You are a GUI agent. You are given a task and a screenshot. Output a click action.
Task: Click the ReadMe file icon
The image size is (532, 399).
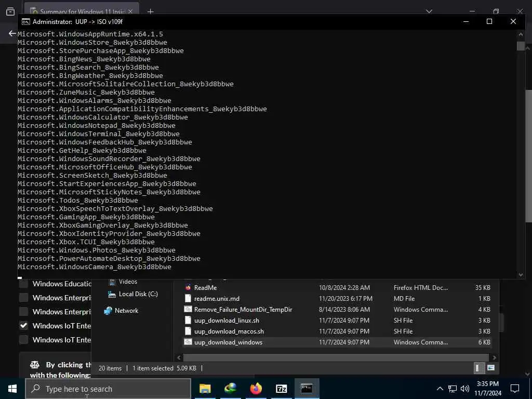pyautogui.click(x=188, y=288)
